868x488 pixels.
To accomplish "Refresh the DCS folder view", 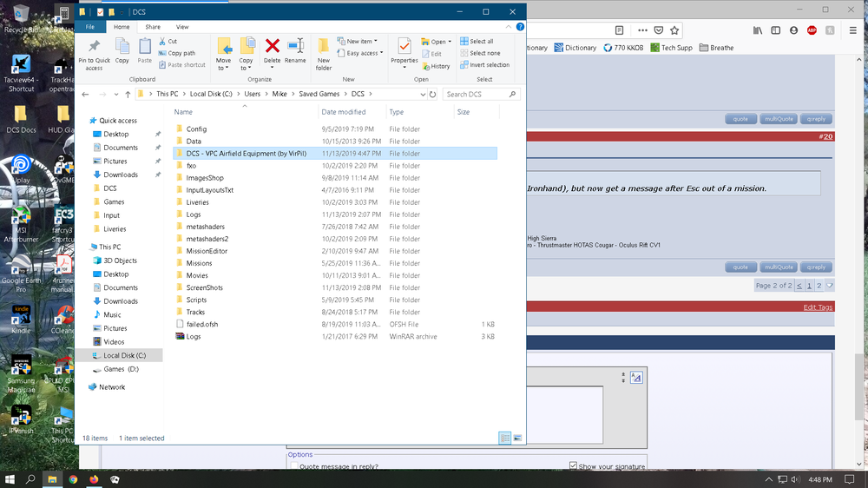I will 433,94.
